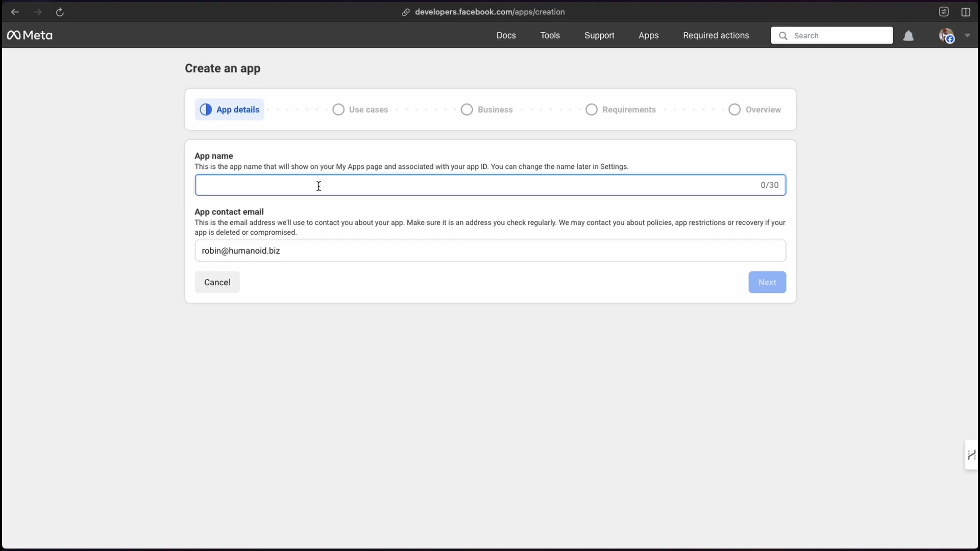Click the browser forward arrow
The image size is (980, 551).
pyautogui.click(x=37, y=12)
